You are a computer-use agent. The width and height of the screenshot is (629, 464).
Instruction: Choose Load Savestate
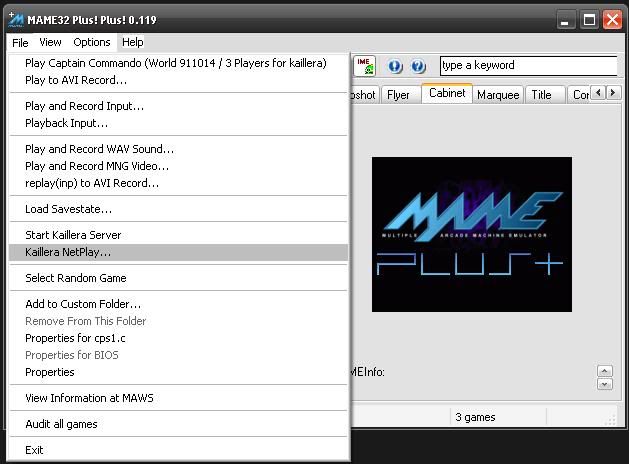coord(179,209)
